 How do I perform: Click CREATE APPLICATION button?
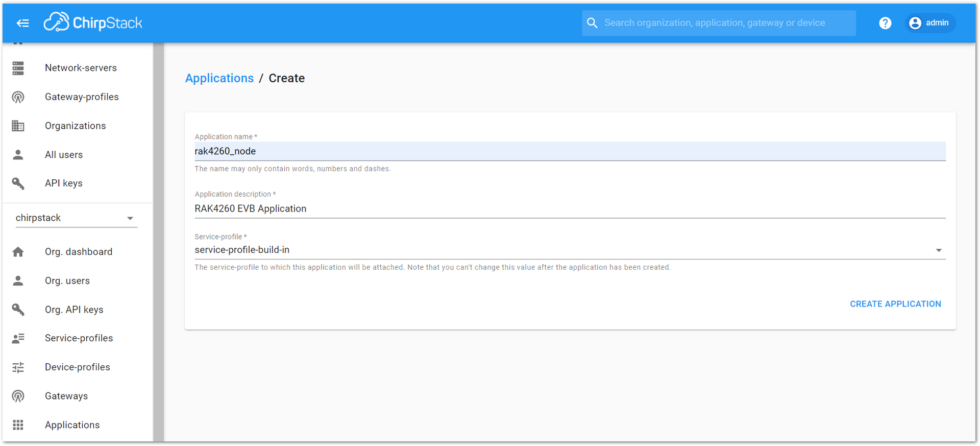895,304
